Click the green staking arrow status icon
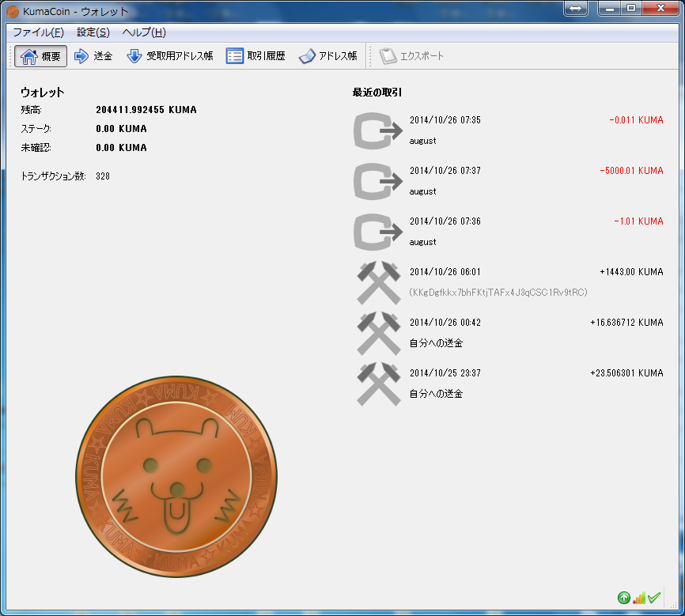Viewport: 685px width, 616px height. [x=623, y=598]
